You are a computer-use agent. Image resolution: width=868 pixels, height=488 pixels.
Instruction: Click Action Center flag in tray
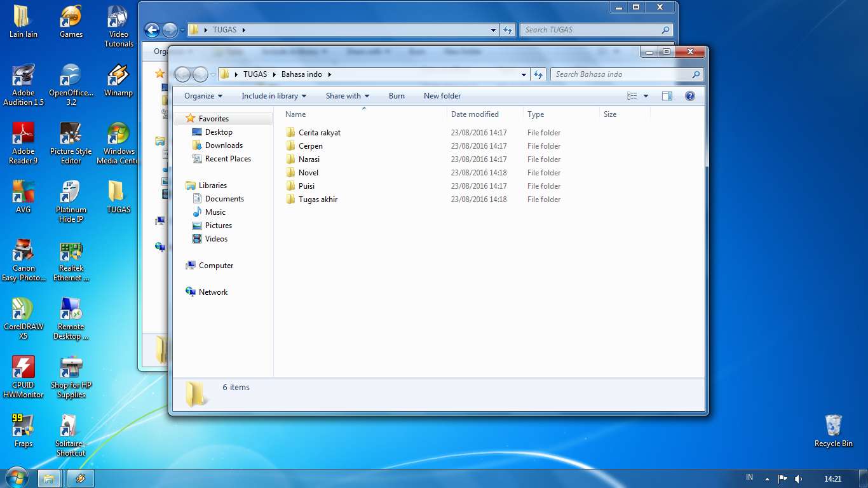(783, 478)
